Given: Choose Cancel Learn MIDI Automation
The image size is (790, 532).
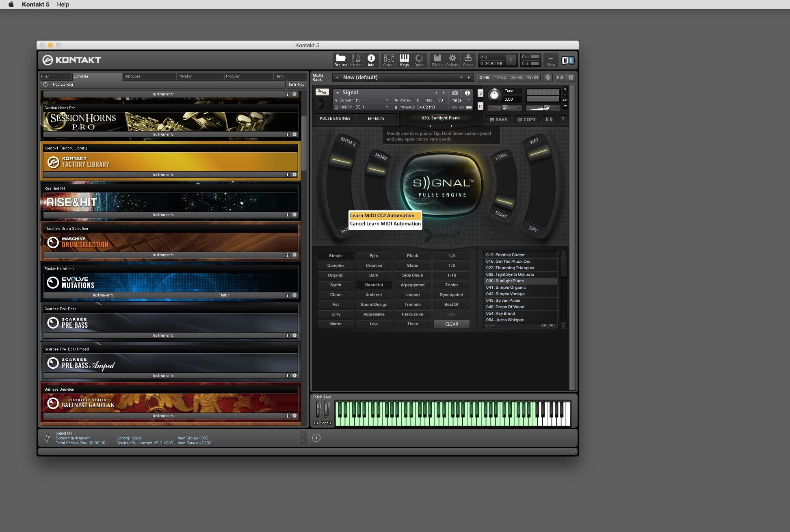Looking at the screenshot, I should [x=385, y=224].
